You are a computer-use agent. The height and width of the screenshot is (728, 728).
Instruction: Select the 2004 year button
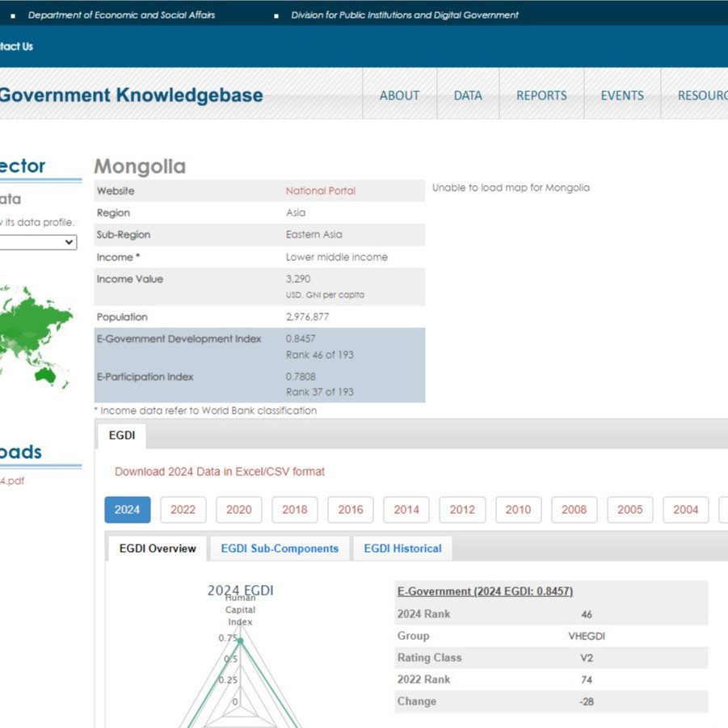(686, 510)
